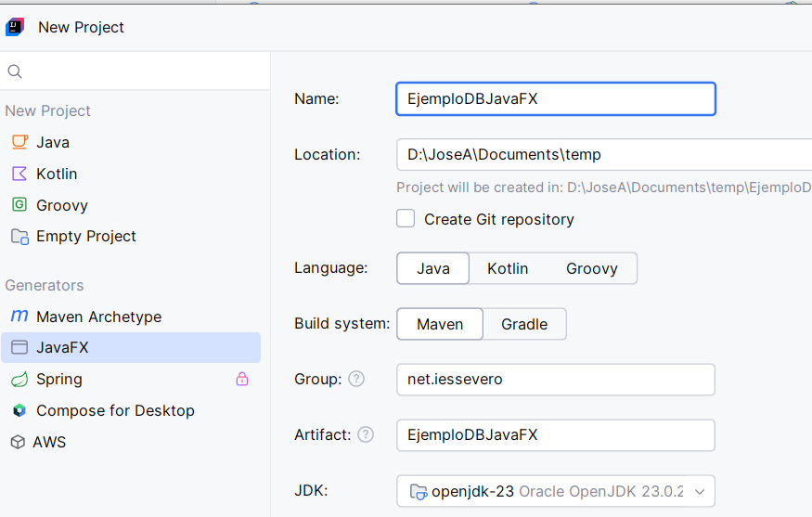Select Java as the language
Image resolution: width=812 pixels, height=517 pixels.
[x=433, y=268]
